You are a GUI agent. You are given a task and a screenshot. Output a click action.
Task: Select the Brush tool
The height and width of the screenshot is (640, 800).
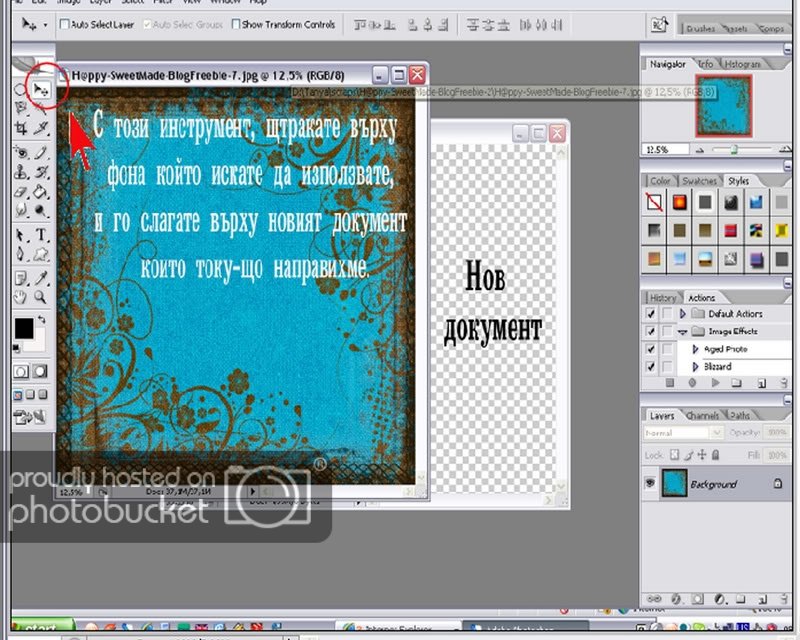(x=41, y=152)
